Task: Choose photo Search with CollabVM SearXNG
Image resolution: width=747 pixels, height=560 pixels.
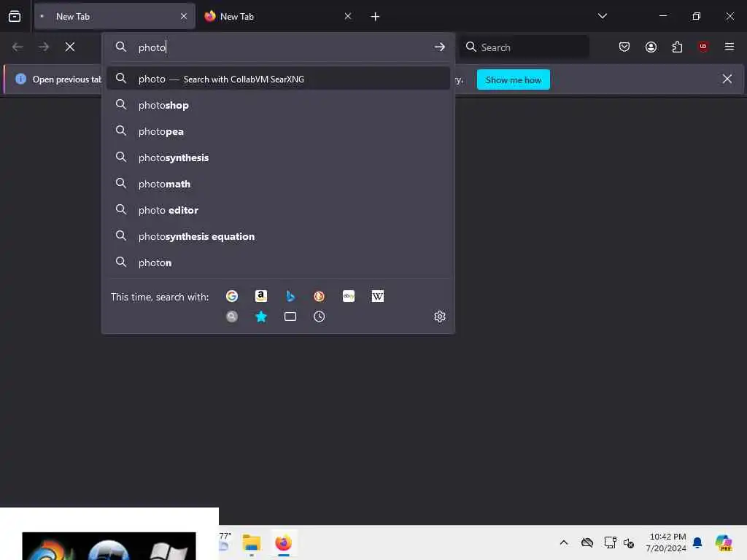Action: (x=278, y=79)
